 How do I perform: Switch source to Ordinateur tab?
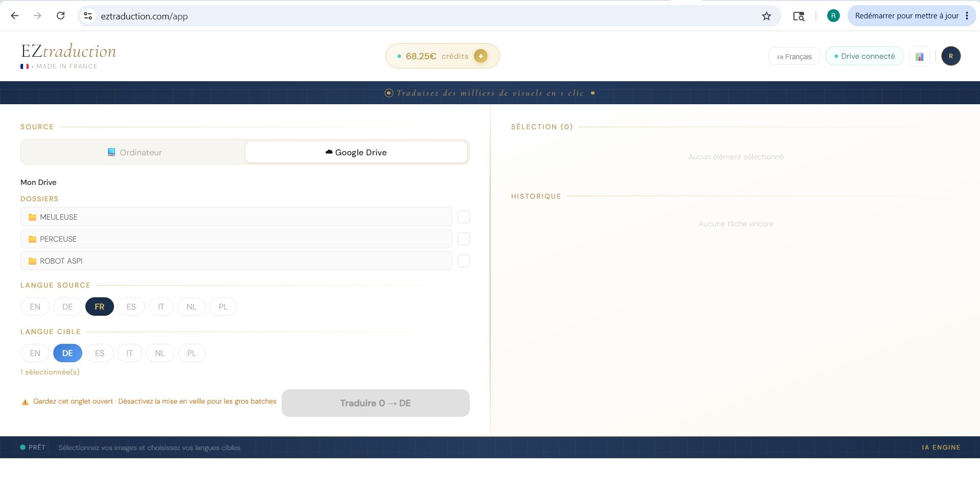pos(134,152)
